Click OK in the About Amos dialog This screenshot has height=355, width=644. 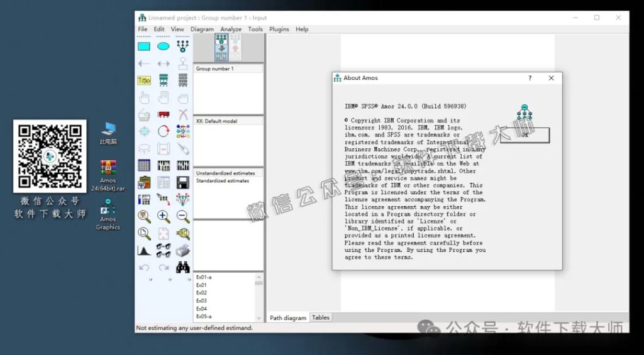click(x=525, y=135)
